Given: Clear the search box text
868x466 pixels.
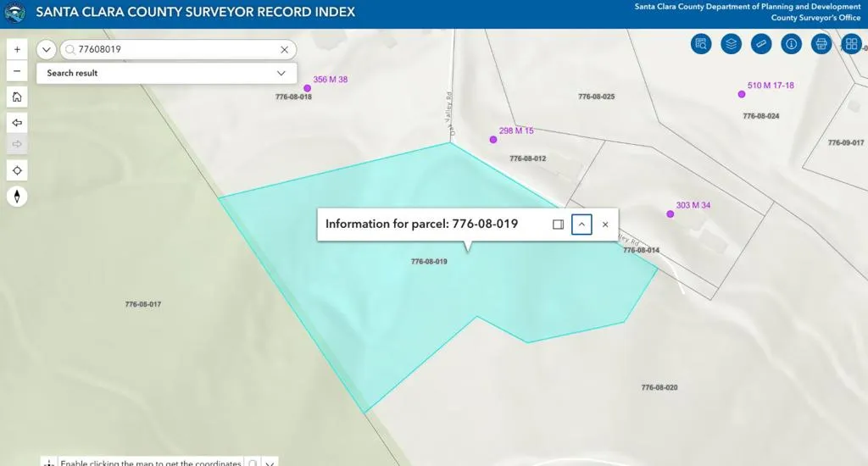Looking at the screenshot, I should pos(285,50).
